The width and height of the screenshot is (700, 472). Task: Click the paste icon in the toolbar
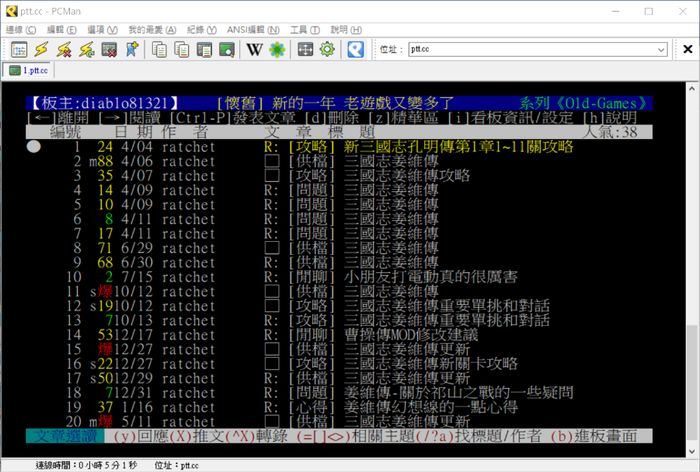click(204, 50)
